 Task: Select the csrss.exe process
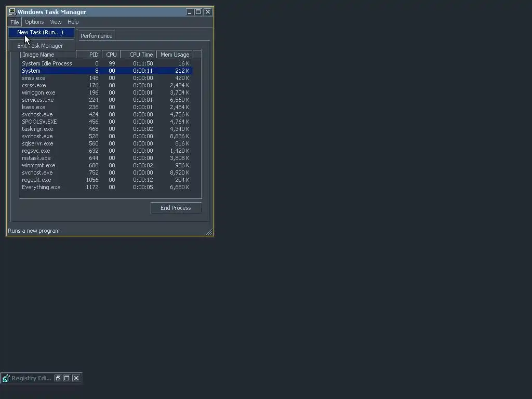click(107, 86)
